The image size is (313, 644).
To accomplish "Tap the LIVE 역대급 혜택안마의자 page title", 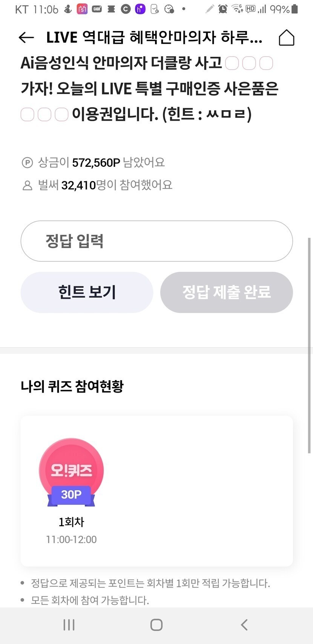I will click(154, 37).
